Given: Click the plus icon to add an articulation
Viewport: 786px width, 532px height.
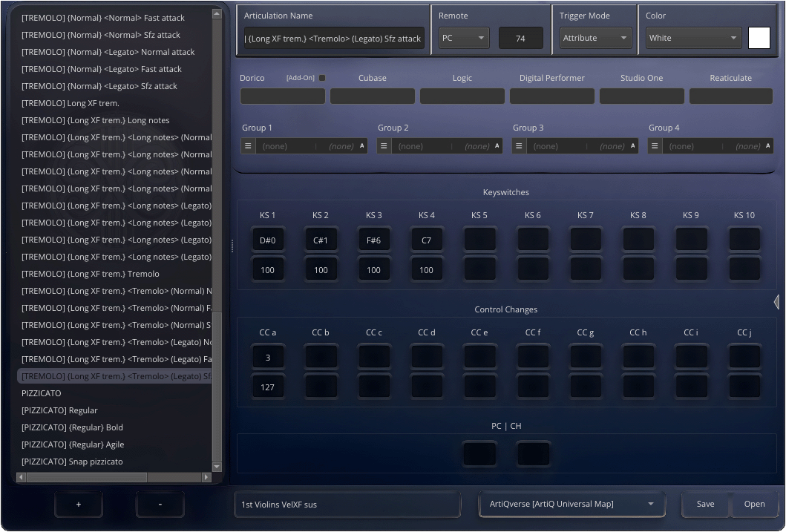Looking at the screenshot, I should tap(78, 504).
